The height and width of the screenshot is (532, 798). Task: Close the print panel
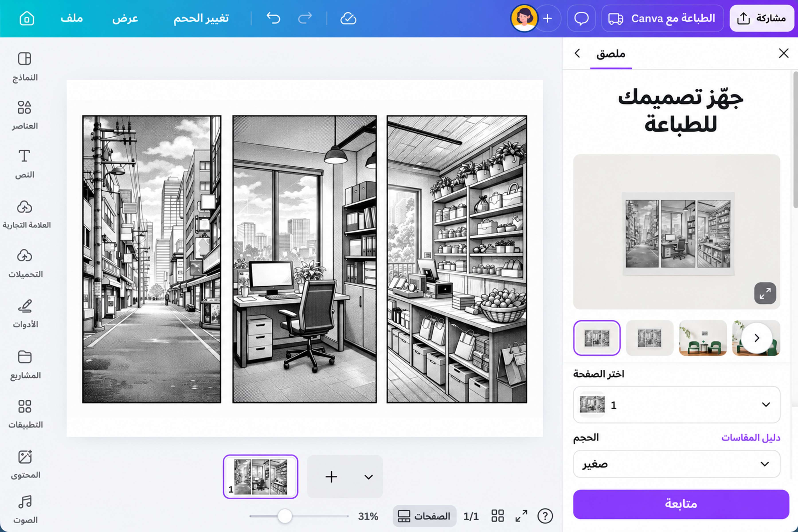pos(783,53)
